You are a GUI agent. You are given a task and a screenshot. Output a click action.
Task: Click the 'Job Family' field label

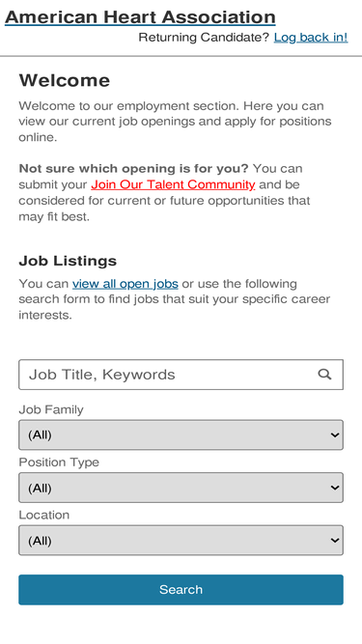[51, 409]
